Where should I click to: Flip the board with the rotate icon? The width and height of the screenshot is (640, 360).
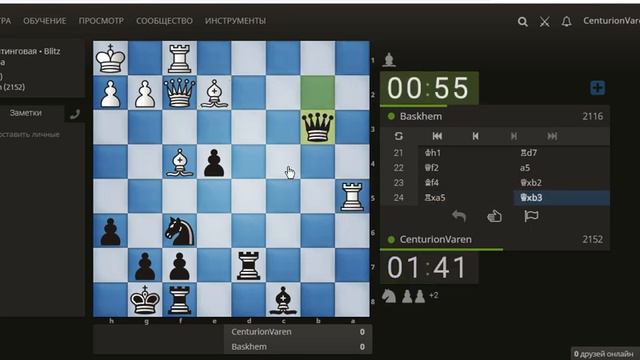tap(399, 136)
